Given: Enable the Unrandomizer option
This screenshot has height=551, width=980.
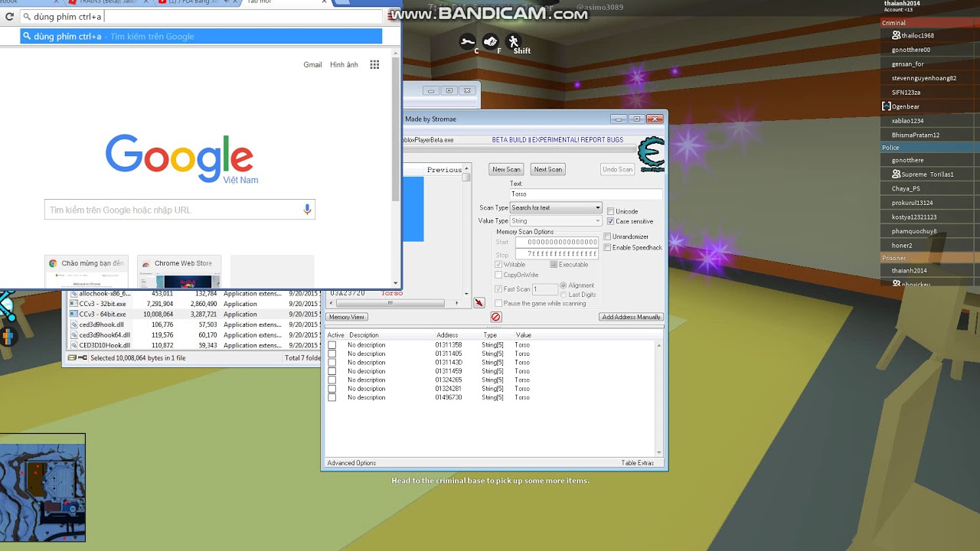Looking at the screenshot, I should (x=607, y=237).
